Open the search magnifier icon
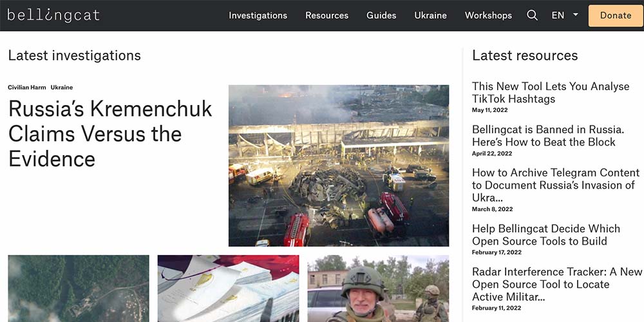This screenshot has width=644, height=322. click(x=532, y=15)
